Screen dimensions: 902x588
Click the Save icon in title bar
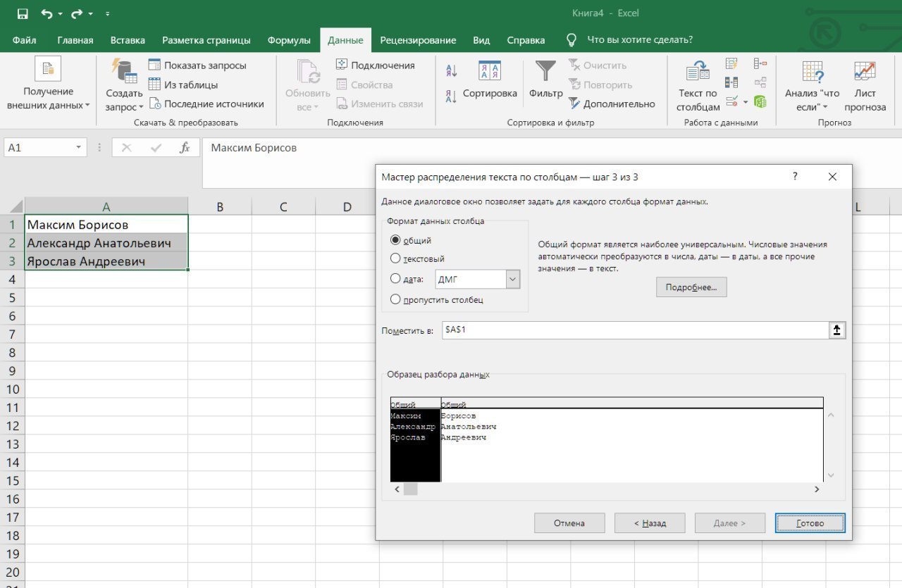(23, 13)
